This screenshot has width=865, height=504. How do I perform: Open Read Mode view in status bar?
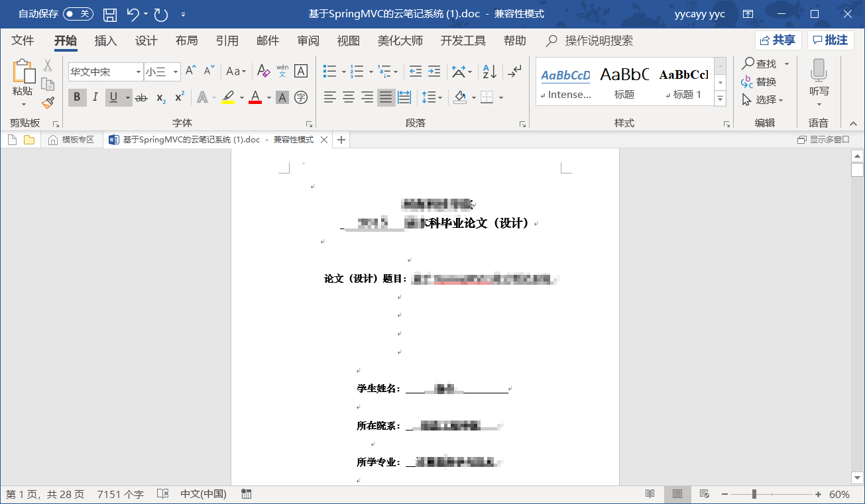[x=650, y=494]
